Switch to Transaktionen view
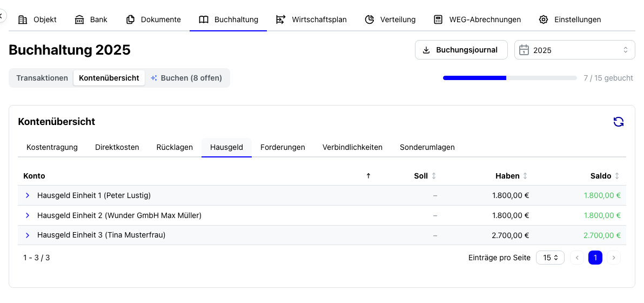 coord(42,78)
